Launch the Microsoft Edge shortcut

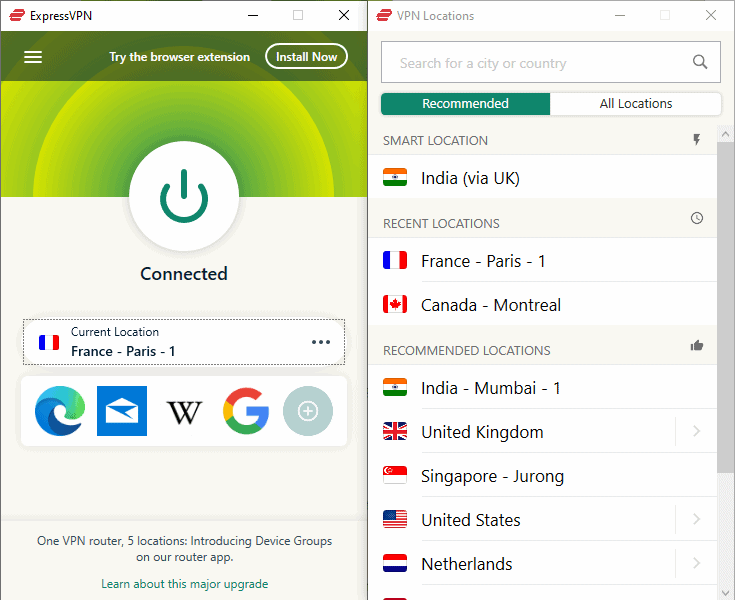tap(60, 411)
